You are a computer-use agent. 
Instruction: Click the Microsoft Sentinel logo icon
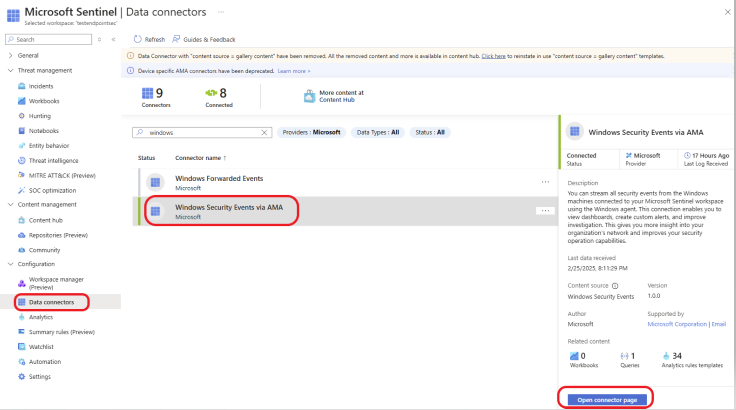[x=13, y=15]
